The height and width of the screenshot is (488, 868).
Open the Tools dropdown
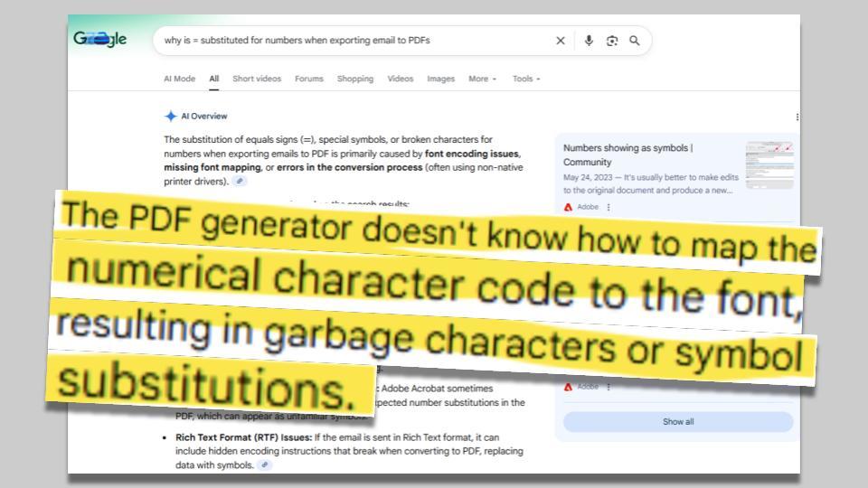coord(525,79)
